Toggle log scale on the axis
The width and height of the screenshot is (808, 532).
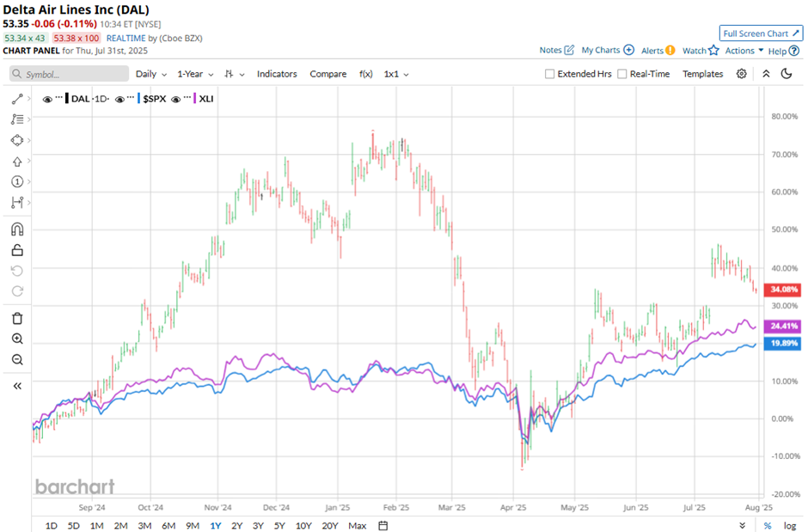pyautogui.click(x=790, y=525)
